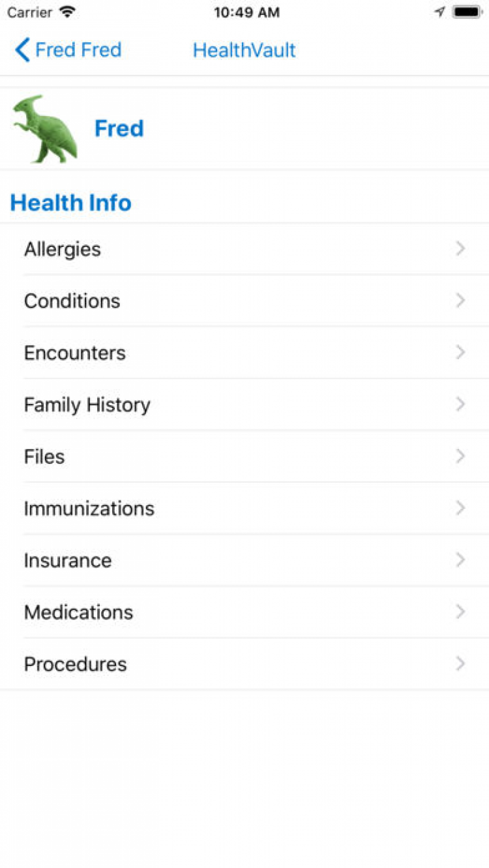Viewport: 489px width, 868px height.
Task: Tap the location arrow status icon
Action: [x=440, y=12]
